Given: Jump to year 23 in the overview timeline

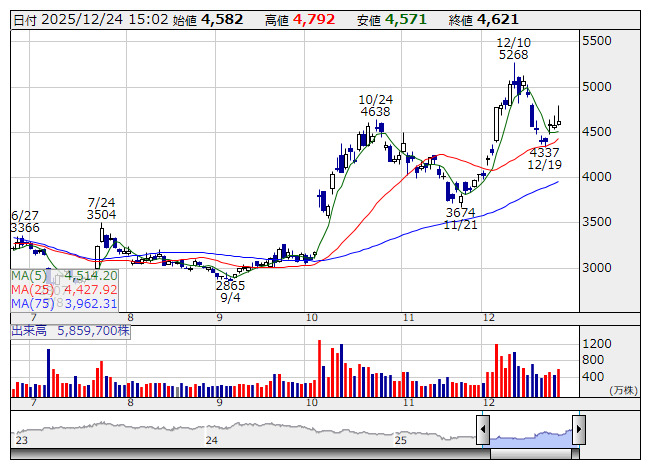Looking at the screenshot, I should (x=22, y=440).
